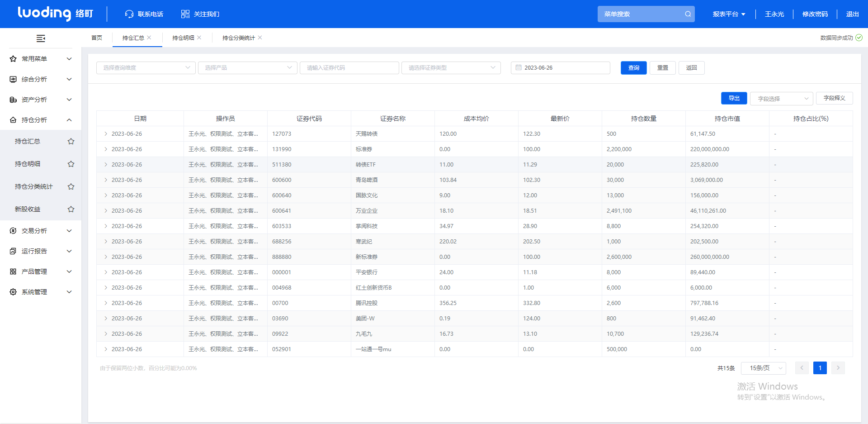Viewport: 868px width, 424px height.
Task: Click the 菜单搜索 search box
Action: click(x=646, y=14)
